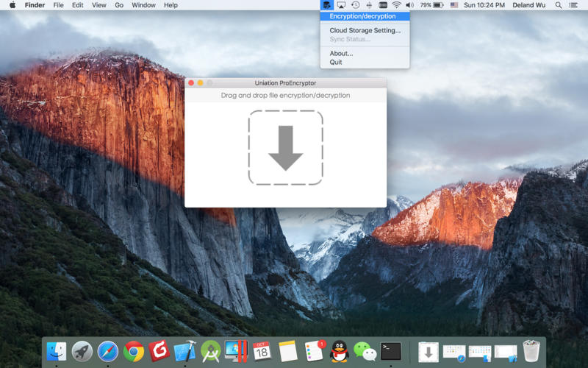
Task: Open Spotlight search magnifier
Action: coord(559,5)
